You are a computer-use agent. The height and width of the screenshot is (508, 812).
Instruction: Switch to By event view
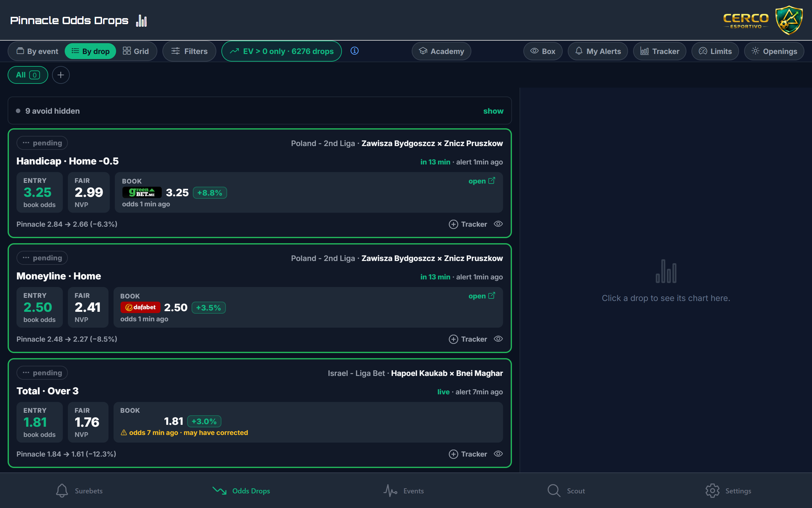(37, 51)
